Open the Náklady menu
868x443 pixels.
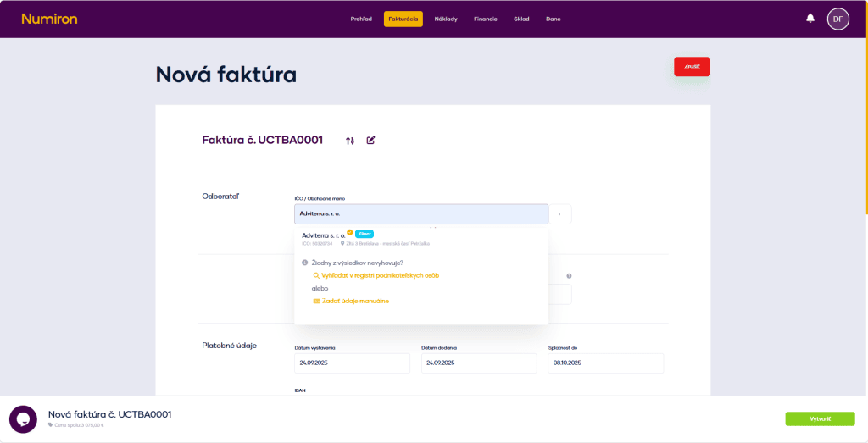[446, 19]
